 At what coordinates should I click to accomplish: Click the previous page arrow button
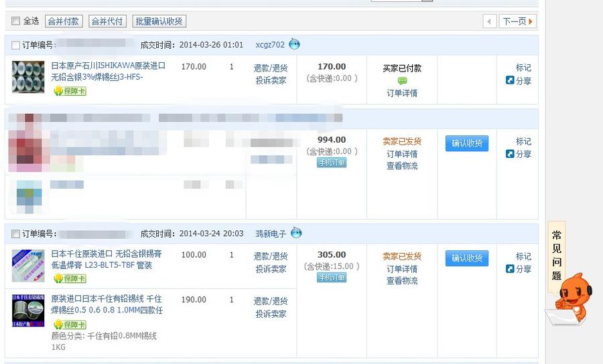(490, 21)
